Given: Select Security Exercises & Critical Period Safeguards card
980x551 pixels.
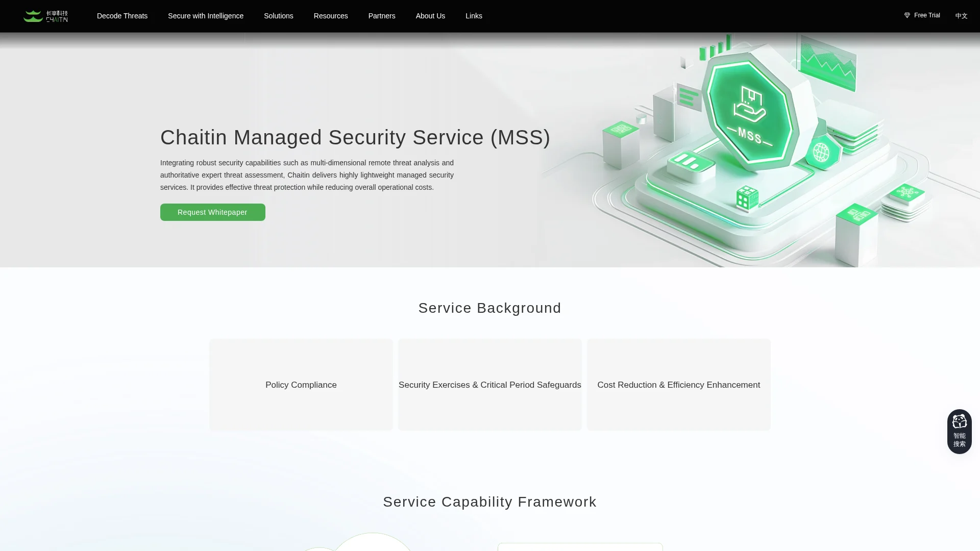Looking at the screenshot, I should pyautogui.click(x=490, y=385).
